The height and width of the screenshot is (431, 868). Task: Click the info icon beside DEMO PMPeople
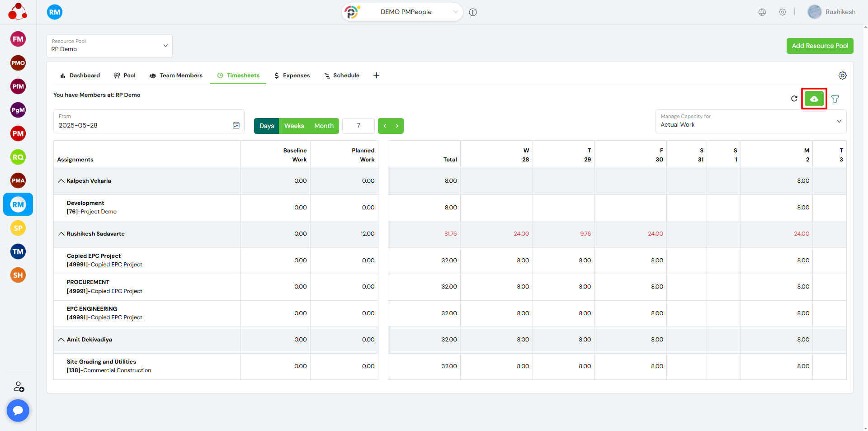473,12
